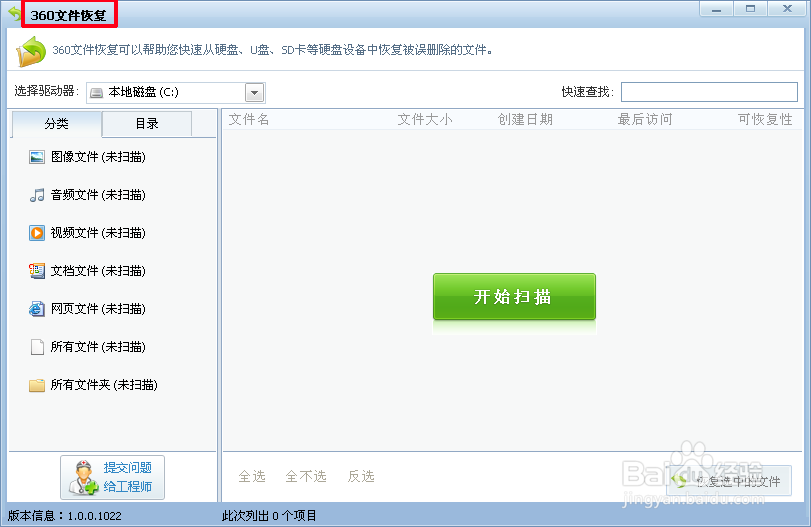Select 本地磁盘 (C:) combo box

[x=176, y=93]
